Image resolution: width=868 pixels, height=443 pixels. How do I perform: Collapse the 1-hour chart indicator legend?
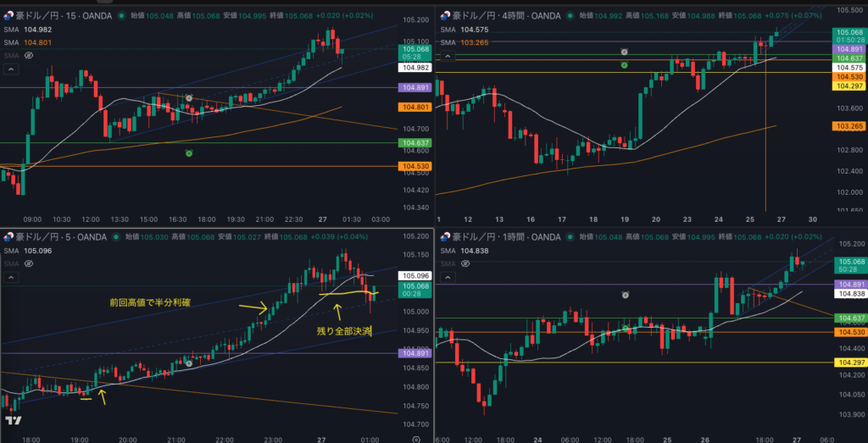(x=444, y=278)
